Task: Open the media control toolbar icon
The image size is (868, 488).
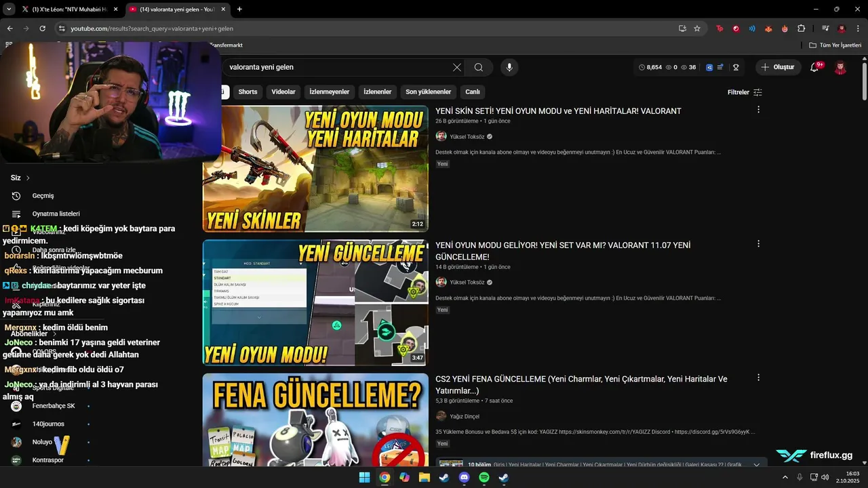Action: click(x=825, y=28)
